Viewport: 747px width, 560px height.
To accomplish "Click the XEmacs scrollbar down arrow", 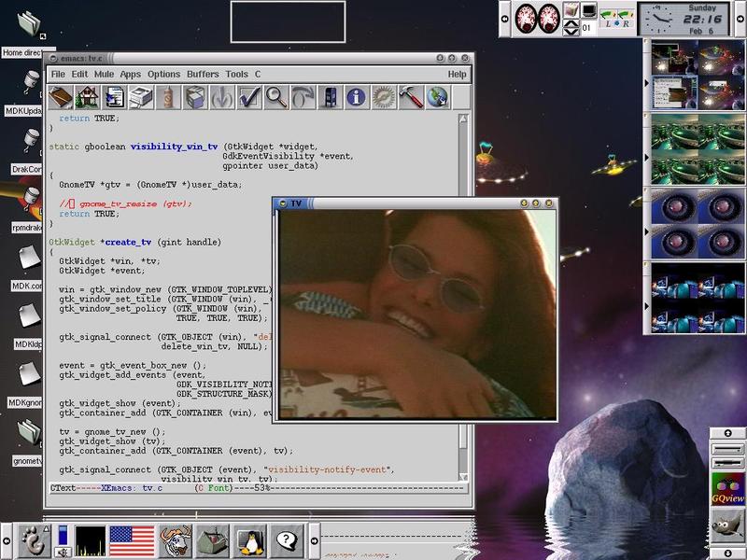I will (x=463, y=477).
